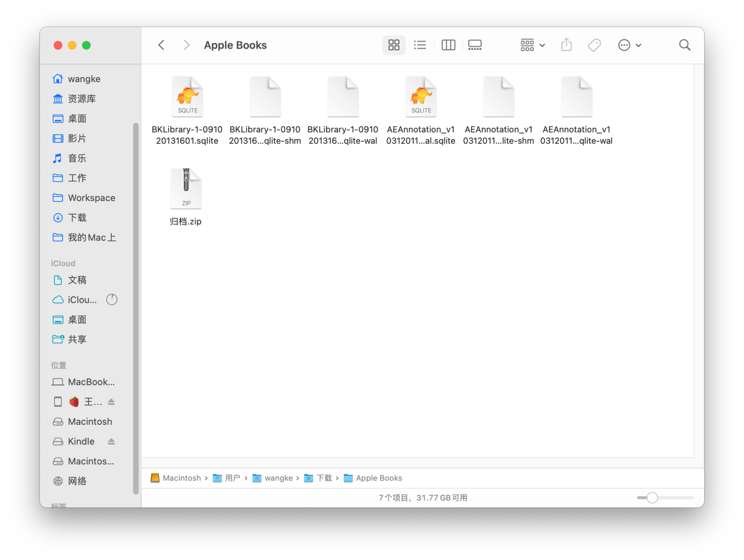Open the group-by dropdown

click(532, 45)
